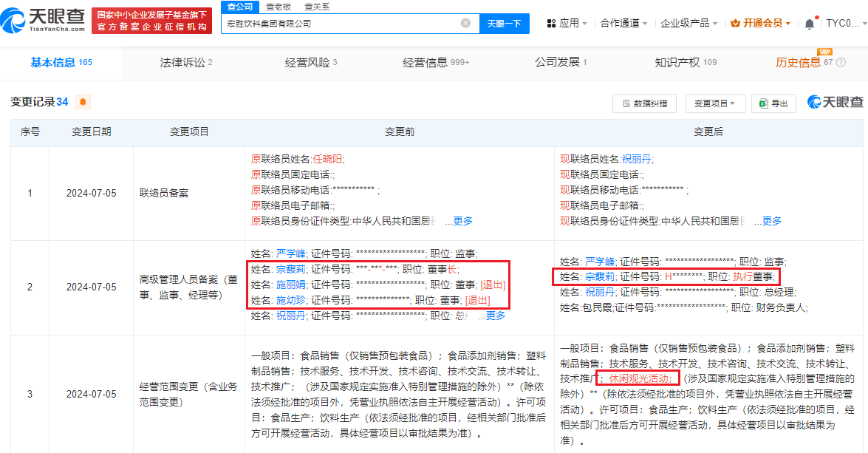This screenshot has height=453, width=868.
Task: Open 严学峰 link in row 2 变更后 cell
Action: 600,262
